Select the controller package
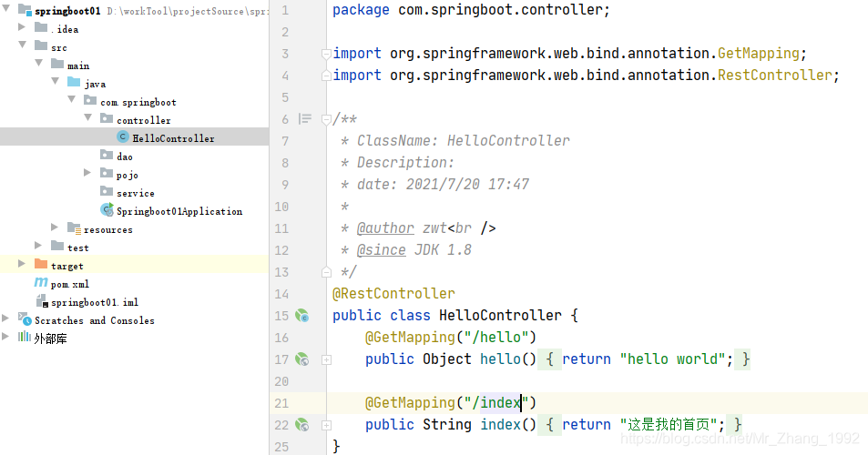Screen dimensions: 868x455 (143, 120)
